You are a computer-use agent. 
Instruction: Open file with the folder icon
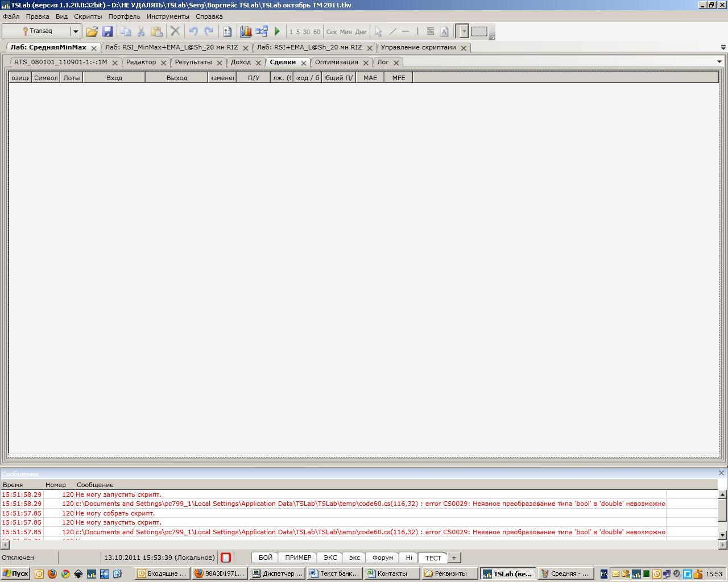92,32
